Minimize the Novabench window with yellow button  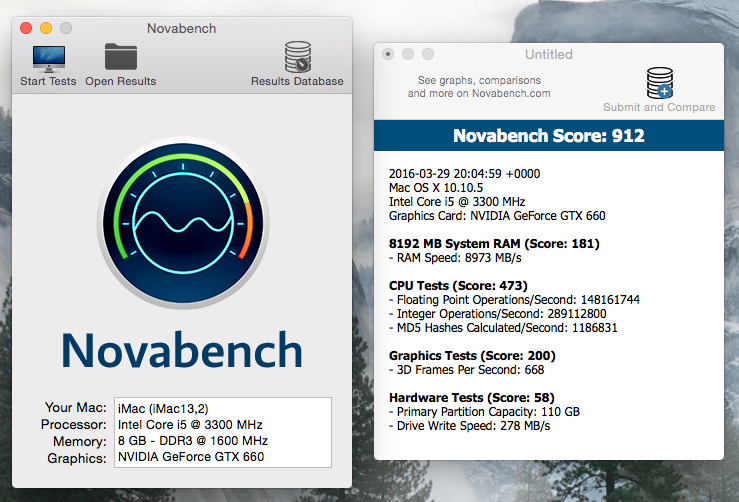46,29
